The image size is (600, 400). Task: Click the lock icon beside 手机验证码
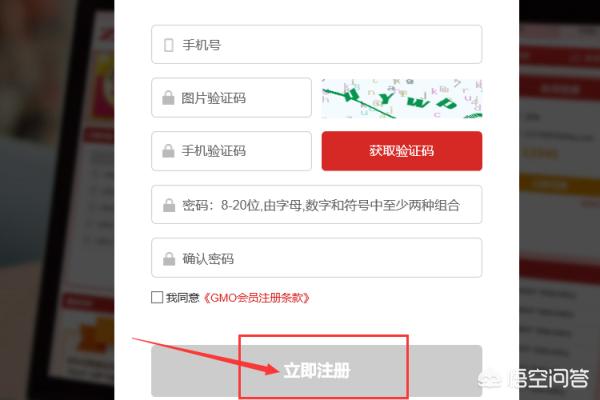click(x=168, y=151)
